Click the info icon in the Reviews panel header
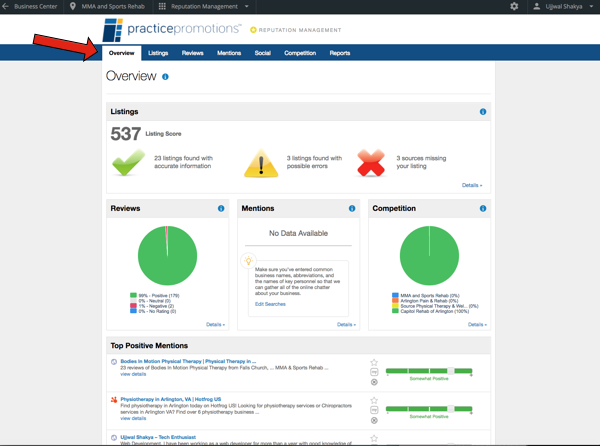Screen dimensions: 600x446 point(221,208)
